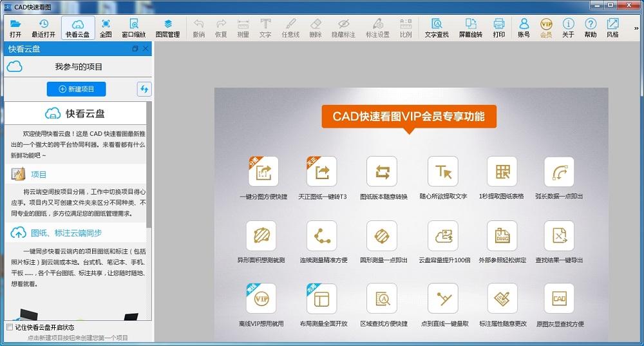Click the 屏幕旋转 screen rotation icon
644x346 pixels.
click(x=470, y=28)
